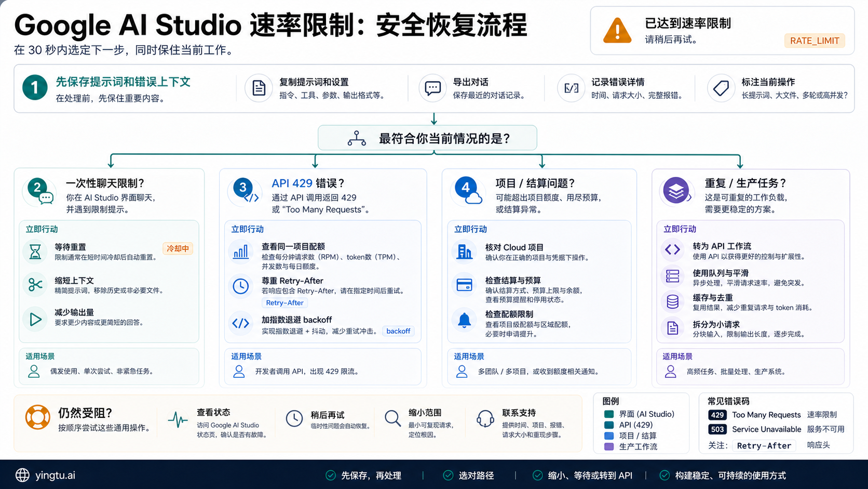Click the tag icon beside 标注当前操作
Image resolution: width=868 pixels, height=489 pixels.
click(x=721, y=88)
